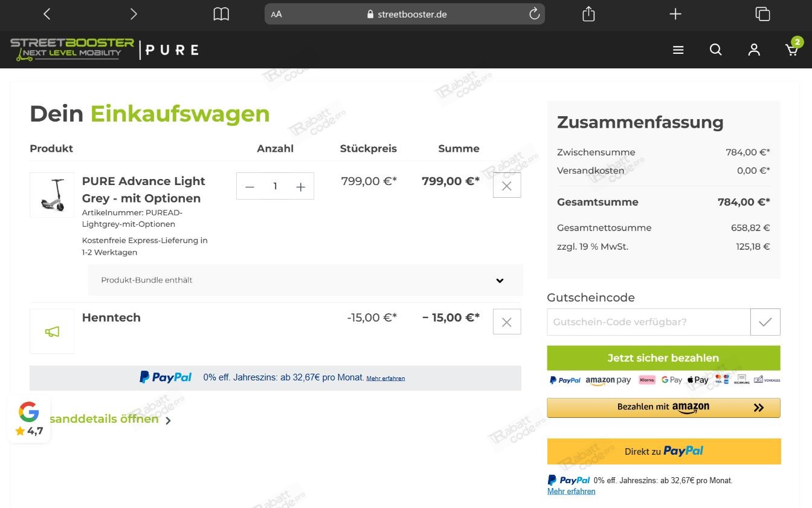The width and height of the screenshot is (812, 508).
Task: Go back with Safari's back arrow
Action: coord(47,14)
